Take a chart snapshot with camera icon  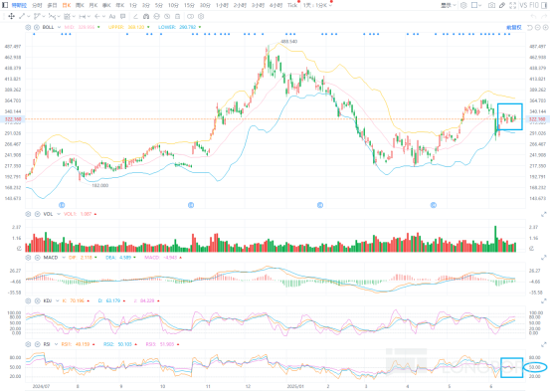click(x=491, y=5)
